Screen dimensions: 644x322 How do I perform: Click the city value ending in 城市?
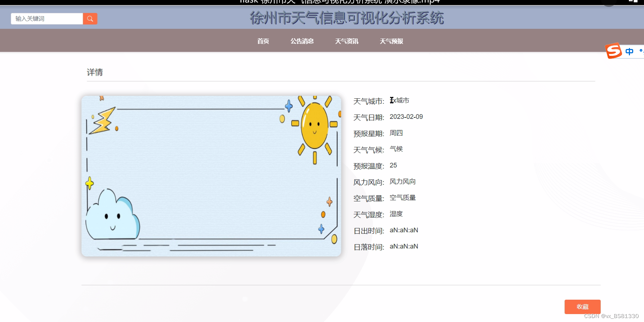[399, 100]
